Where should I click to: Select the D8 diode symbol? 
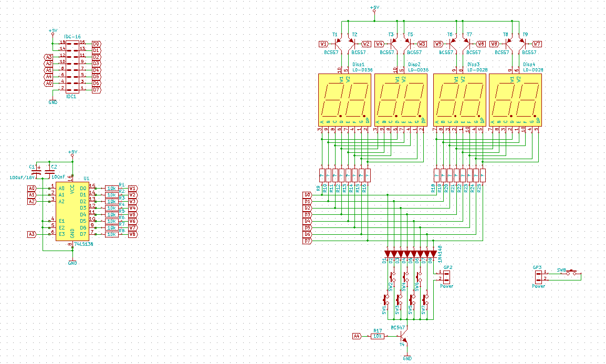(x=433, y=254)
